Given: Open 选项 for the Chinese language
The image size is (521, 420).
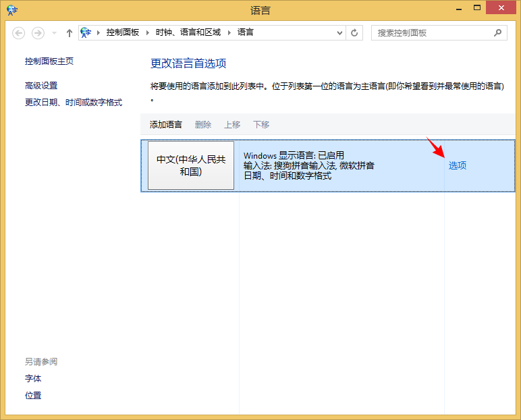Looking at the screenshot, I should [458, 165].
